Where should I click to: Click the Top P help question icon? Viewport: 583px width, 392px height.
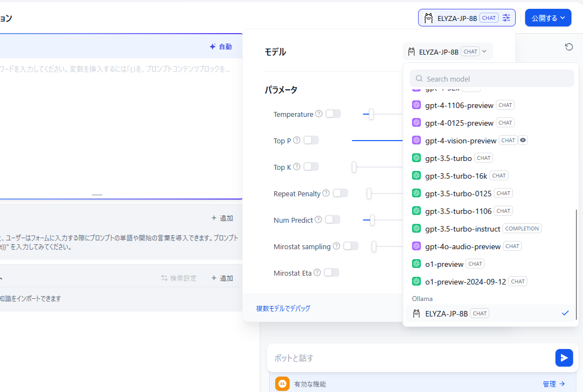tap(297, 140)
